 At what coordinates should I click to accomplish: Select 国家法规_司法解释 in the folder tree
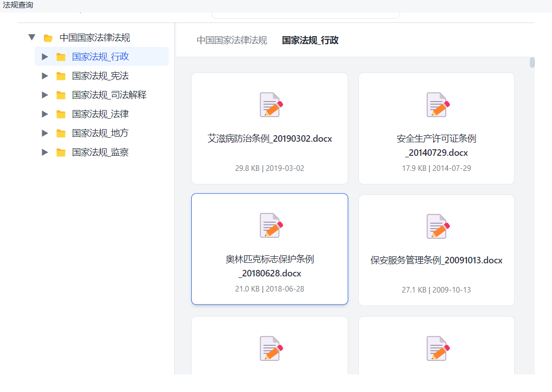pyautogui.click(x=109, y=95)
